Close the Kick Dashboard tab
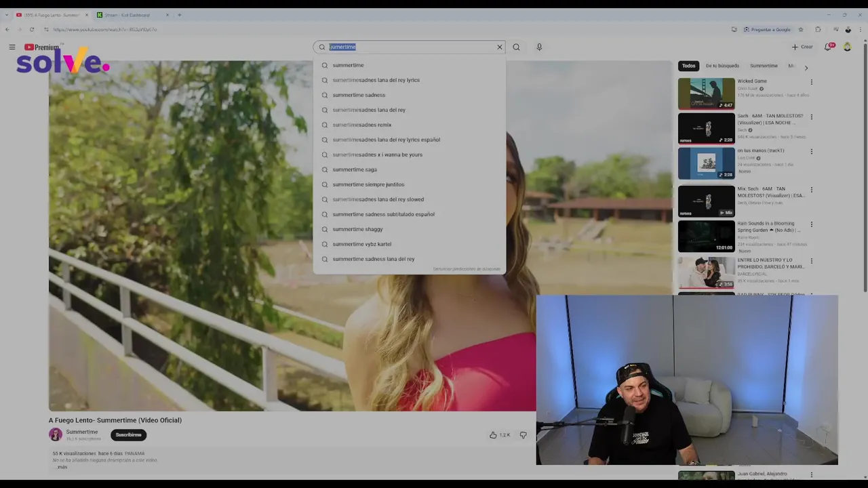This screenshot has height=488, width=868. point(167,15)
